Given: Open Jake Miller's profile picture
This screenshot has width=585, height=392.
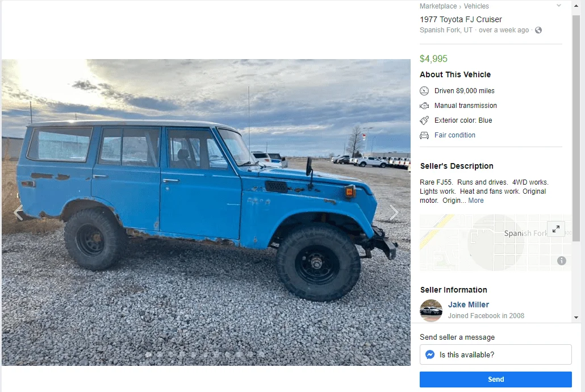Looking at the screenshot, I should tap(431, 311).
